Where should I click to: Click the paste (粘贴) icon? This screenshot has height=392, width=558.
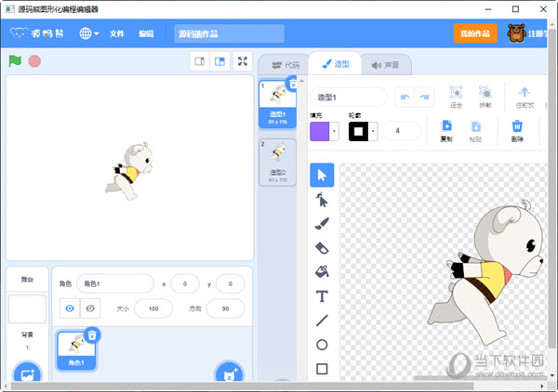tap(476, 131)
